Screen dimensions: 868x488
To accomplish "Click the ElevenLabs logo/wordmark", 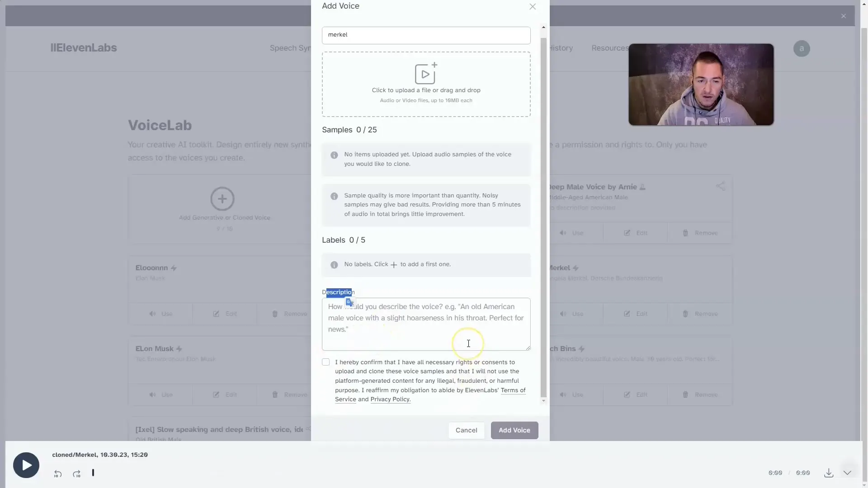I will click(83, 47).
